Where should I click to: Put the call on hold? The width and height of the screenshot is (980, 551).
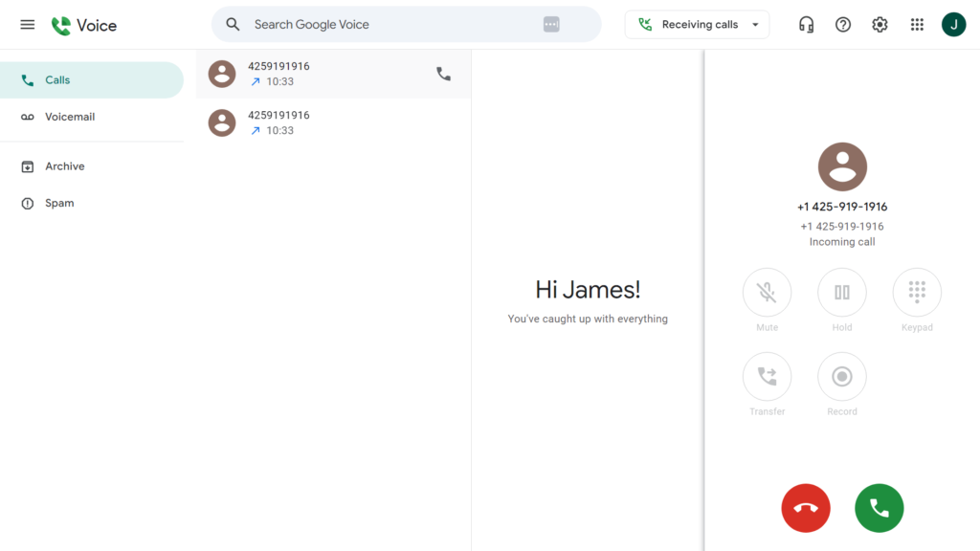[841, 292]
